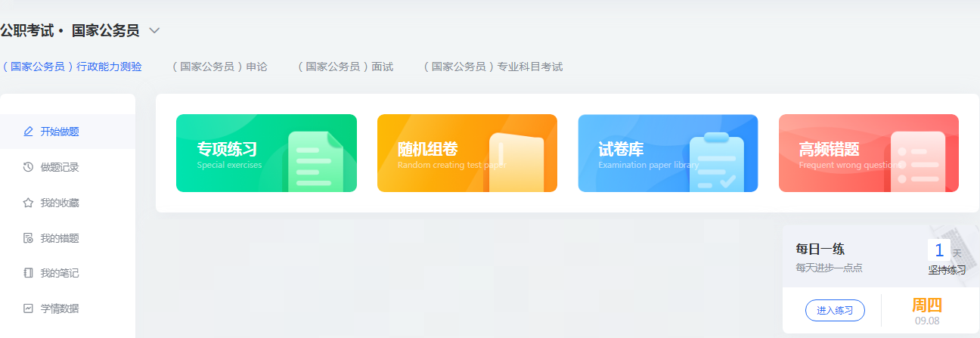Click the 坚持练习 day counter
The width and height of the screenshot is (980, 338).
938,251
